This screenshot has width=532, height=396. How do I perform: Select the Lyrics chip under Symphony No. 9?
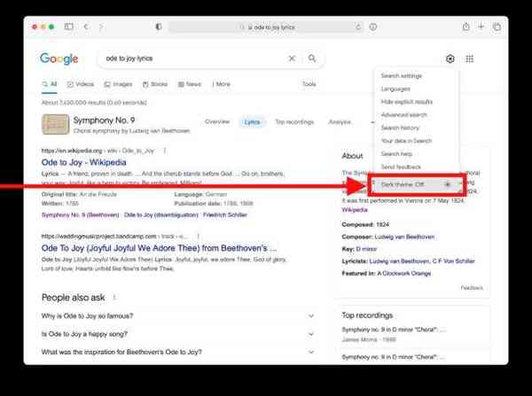tap(252, 122)
